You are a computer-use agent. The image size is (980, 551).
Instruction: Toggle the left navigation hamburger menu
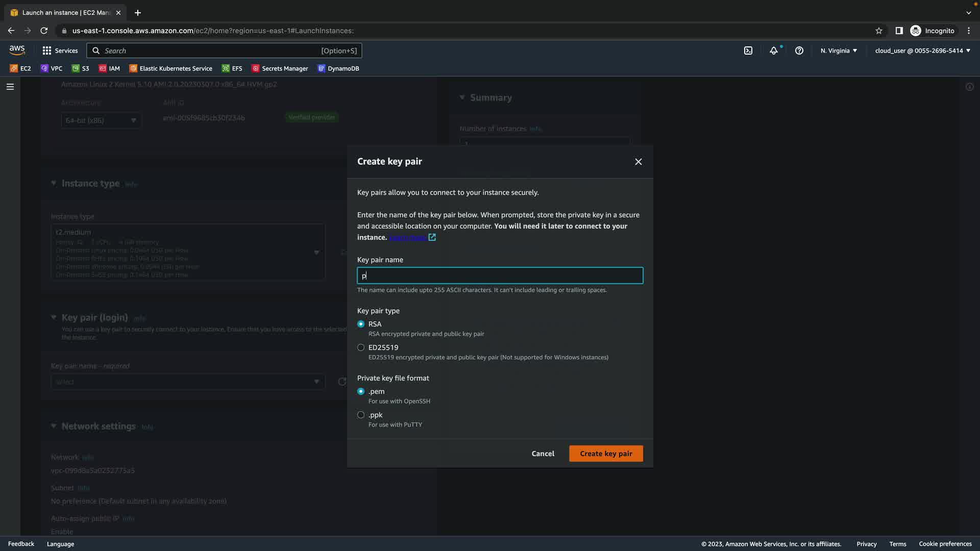coord(10,87)
